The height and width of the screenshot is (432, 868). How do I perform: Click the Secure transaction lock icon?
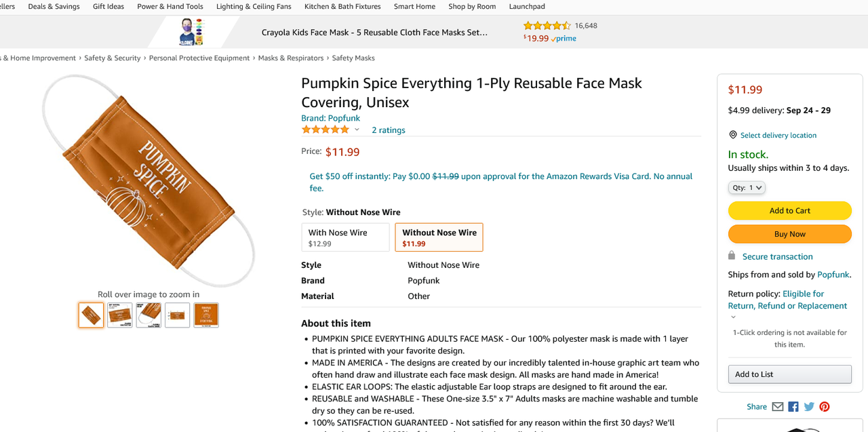732,256
